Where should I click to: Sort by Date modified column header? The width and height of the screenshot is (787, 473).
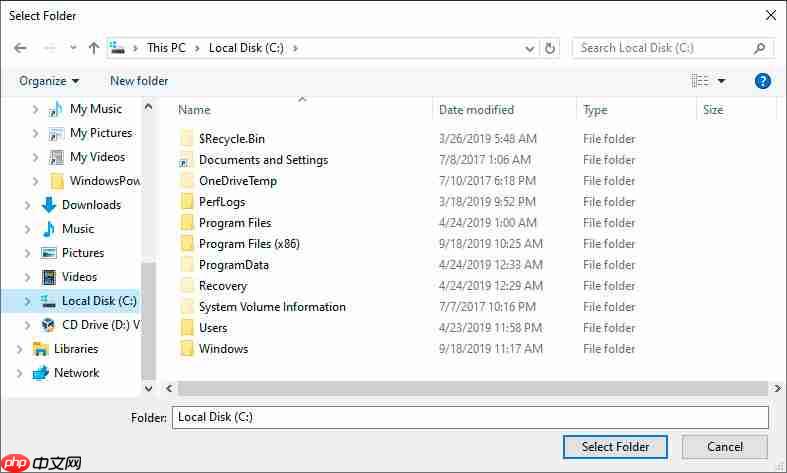tap(476, 110)
